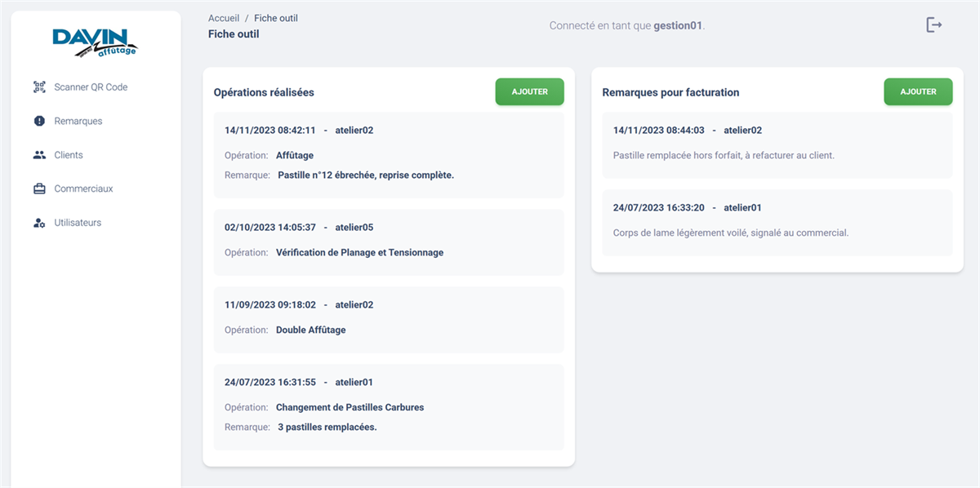Click the Opérations réalisées heading

click(x=264, y=92)
